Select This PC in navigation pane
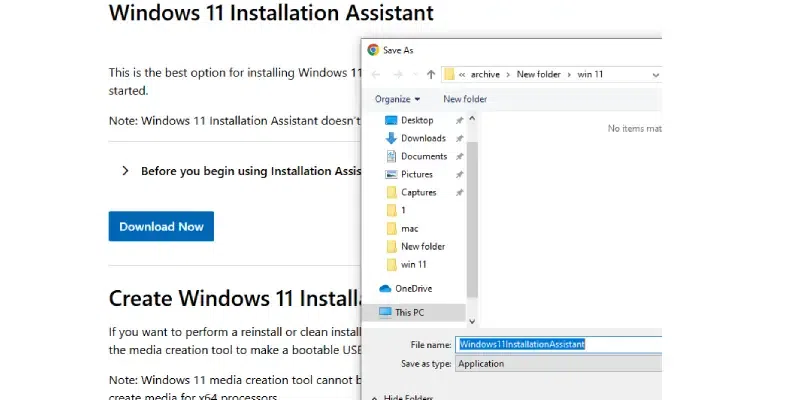 409,313
